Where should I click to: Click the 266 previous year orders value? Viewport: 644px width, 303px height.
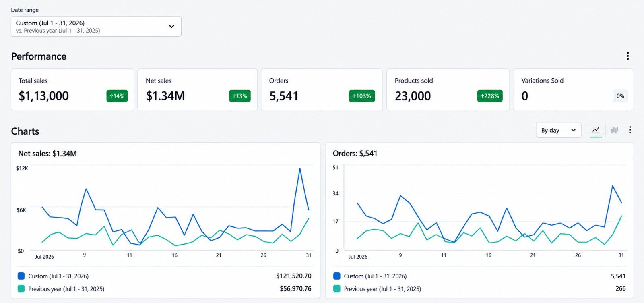(x=621, y=289)
